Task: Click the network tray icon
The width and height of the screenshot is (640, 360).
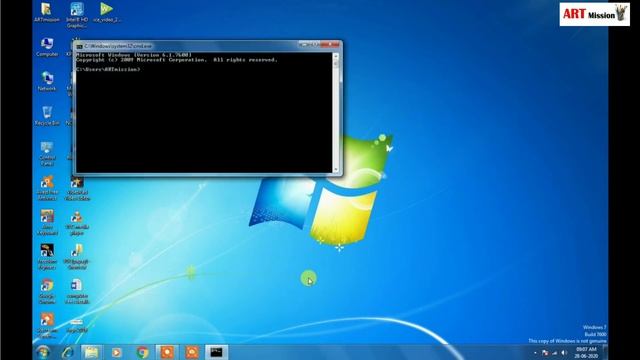Action: (554, 353)
